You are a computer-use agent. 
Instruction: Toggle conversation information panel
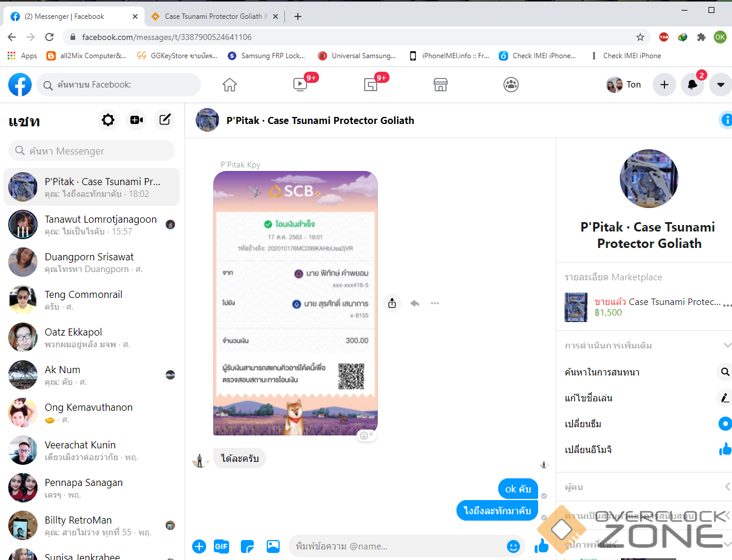pos(726,120)
